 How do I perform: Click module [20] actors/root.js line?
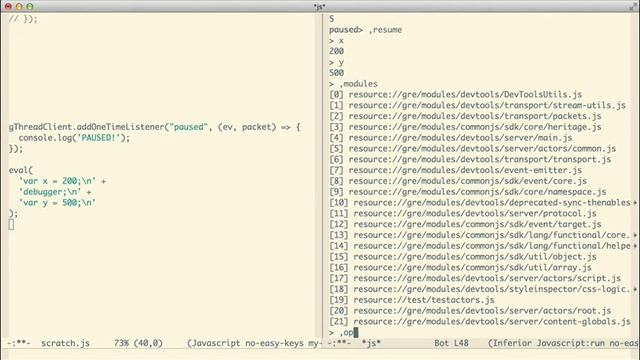click(470, 311)
